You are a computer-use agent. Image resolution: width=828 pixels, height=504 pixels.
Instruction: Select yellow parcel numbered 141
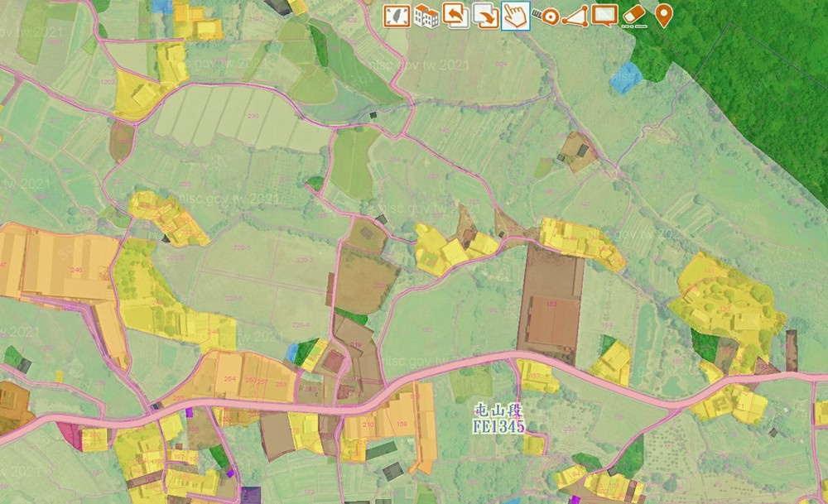710,271
